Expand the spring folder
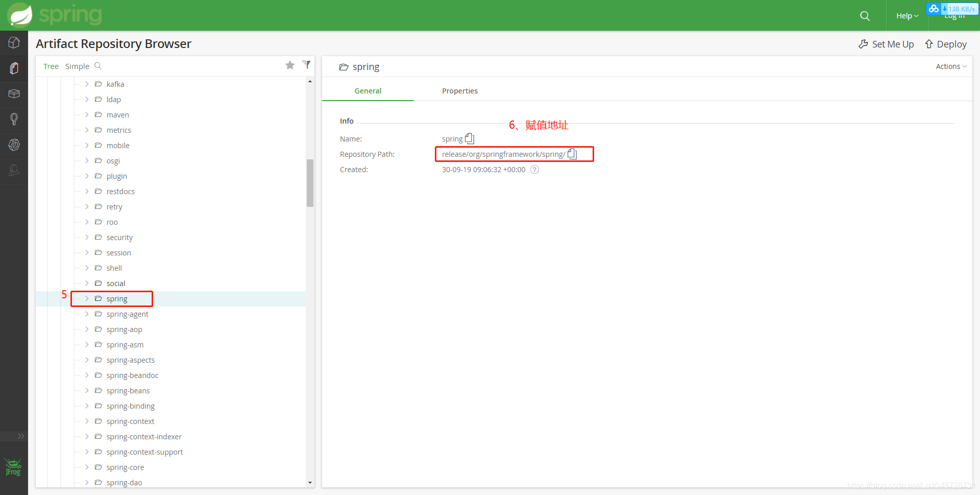Screen dimensions: 980x495 click(87, 298)
